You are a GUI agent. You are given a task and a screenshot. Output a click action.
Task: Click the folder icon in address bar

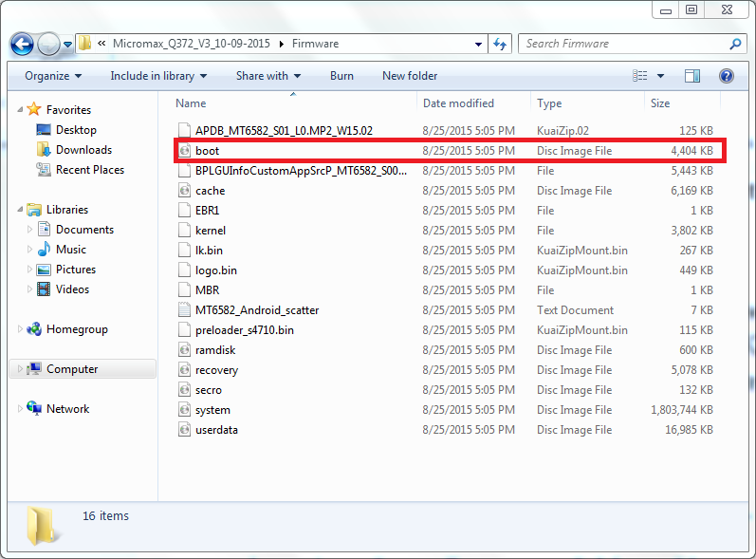click(x=84, y=43)
